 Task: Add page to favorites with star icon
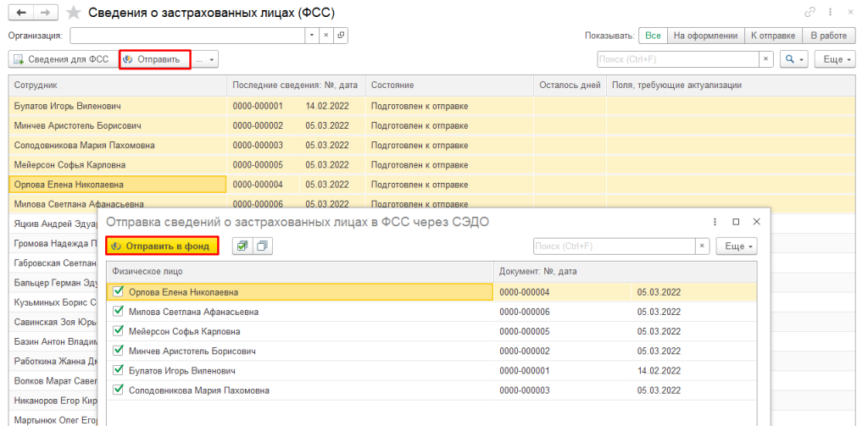(x=75, y=13)
